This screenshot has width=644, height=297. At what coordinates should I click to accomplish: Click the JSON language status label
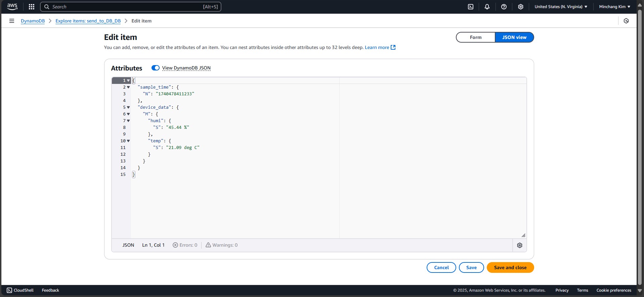click(x=128, y=245)
